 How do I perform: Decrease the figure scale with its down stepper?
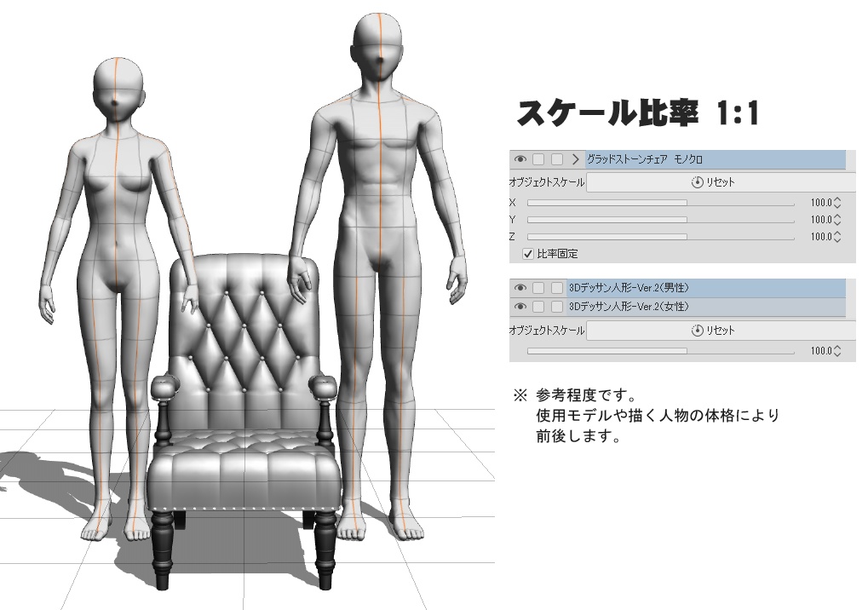[836, 354]
